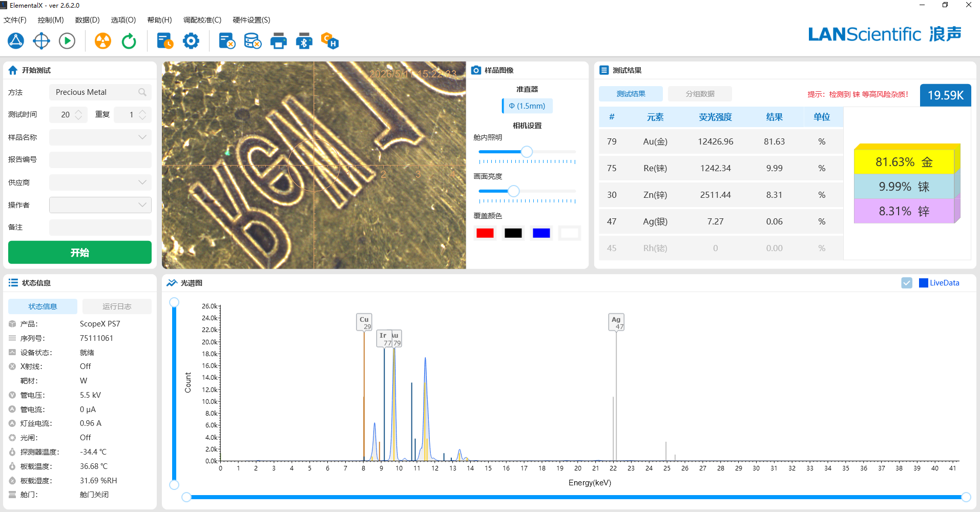The image size is (980, 512).
Task: Click the Ag 47 element marker label
Action: [616, 322]
